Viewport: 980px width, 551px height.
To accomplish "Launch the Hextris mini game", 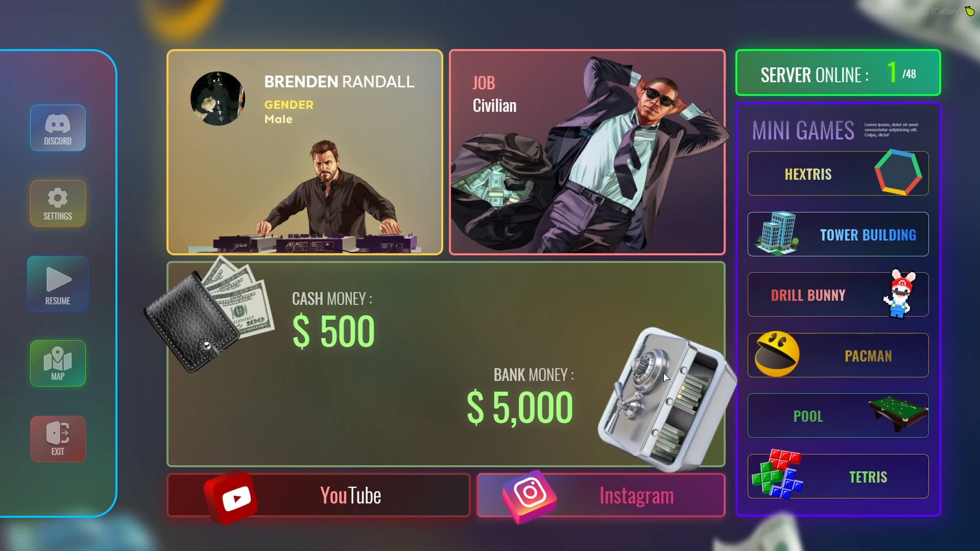I will pos(838,174).
